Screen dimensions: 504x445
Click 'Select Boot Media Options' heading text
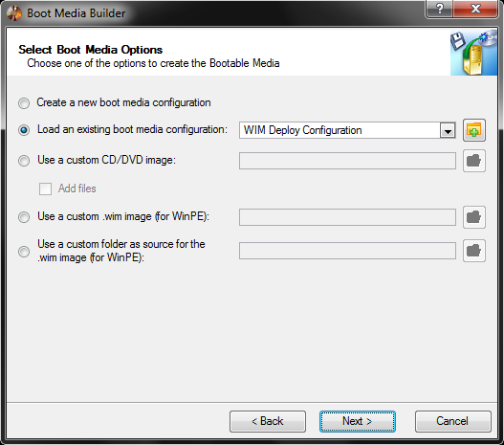point(90,50)
